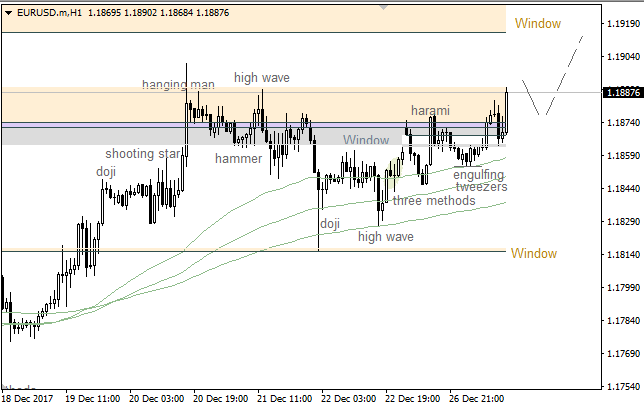Click the 'hammer' pattern label
644x410 pixels.
238,158
